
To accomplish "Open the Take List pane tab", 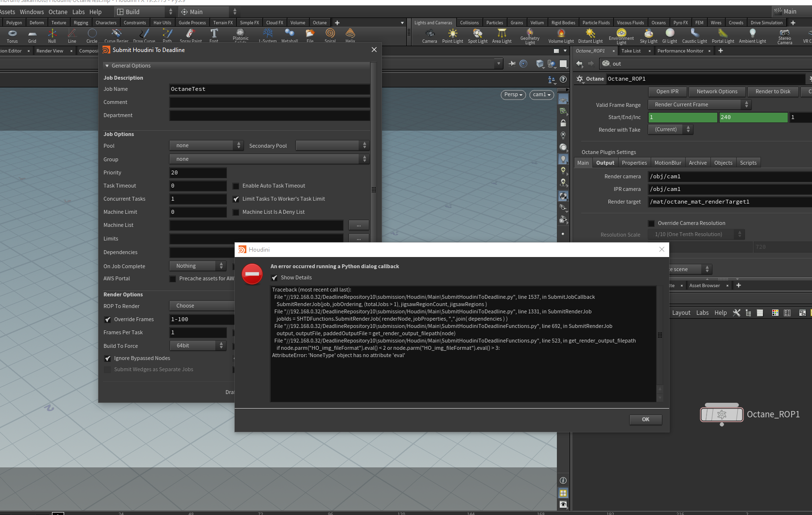I will pyautogui.click(x=631, y=51).
